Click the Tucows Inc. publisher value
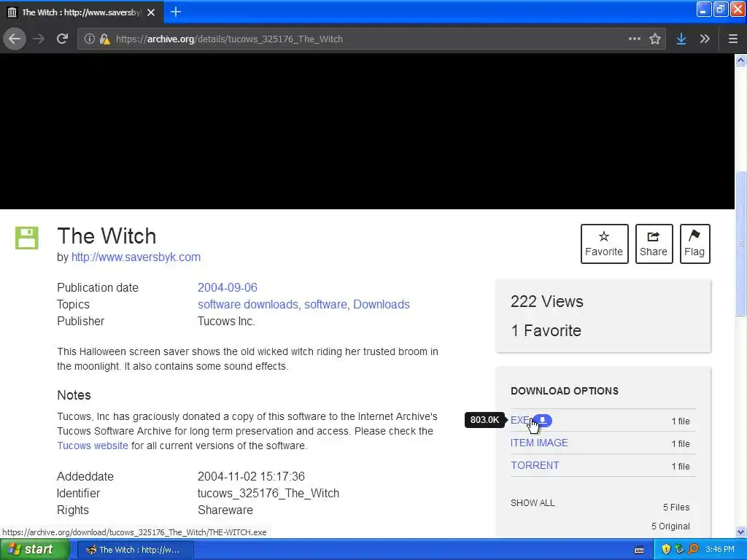This screenshot has height=560, width=747. point(226,321)
